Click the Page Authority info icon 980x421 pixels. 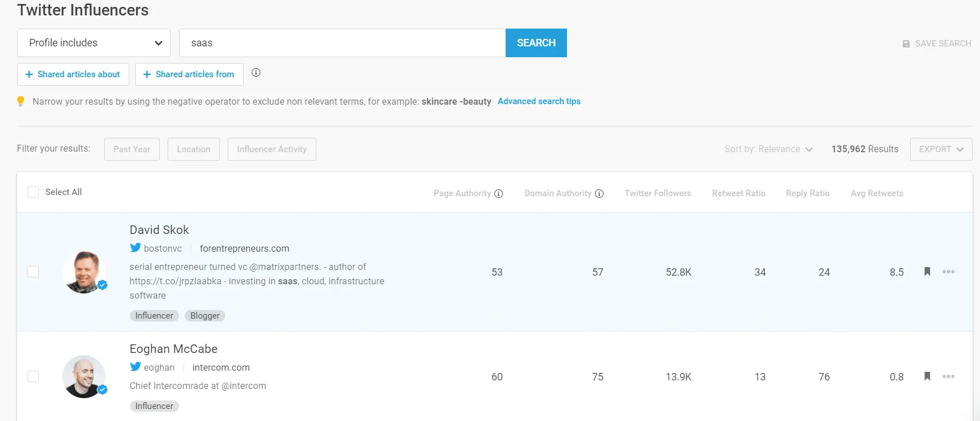(499, 194)
